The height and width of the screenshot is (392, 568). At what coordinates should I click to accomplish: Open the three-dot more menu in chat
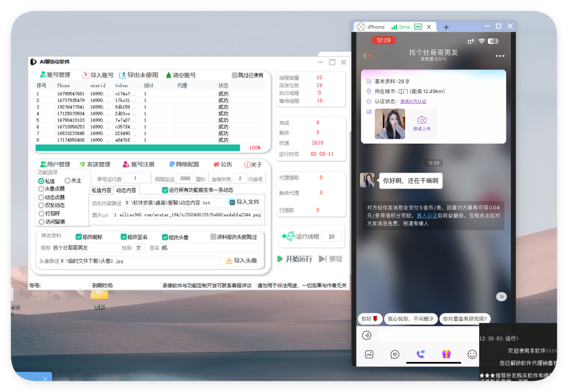click(x=500, y=56)
